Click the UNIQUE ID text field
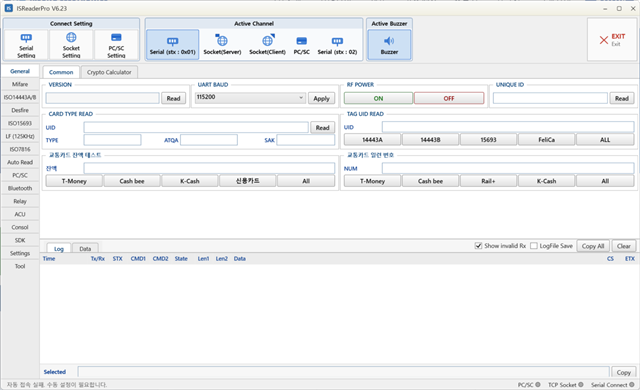 pyautogui.click(x=550, y=98)
